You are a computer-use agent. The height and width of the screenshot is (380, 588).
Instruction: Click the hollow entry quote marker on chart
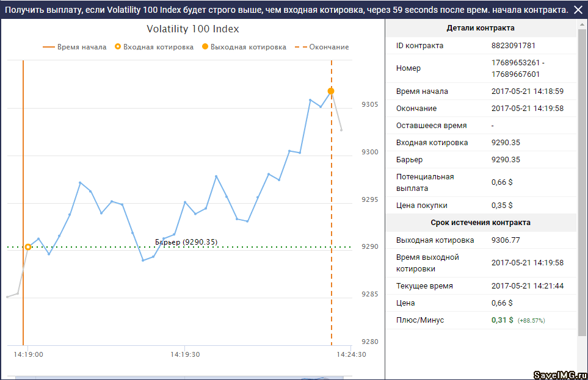tap(28, 247)
